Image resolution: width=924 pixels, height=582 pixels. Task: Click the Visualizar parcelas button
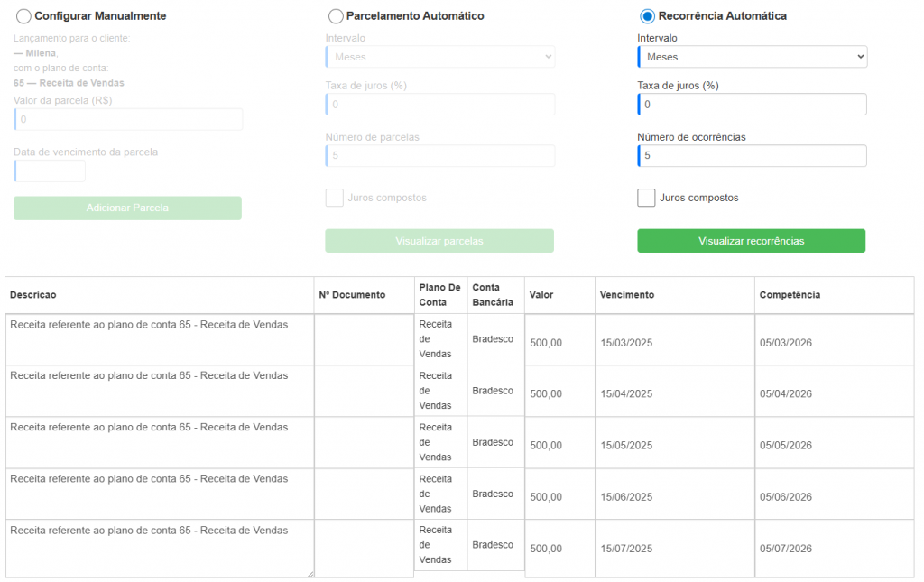[x=439, y=241]
